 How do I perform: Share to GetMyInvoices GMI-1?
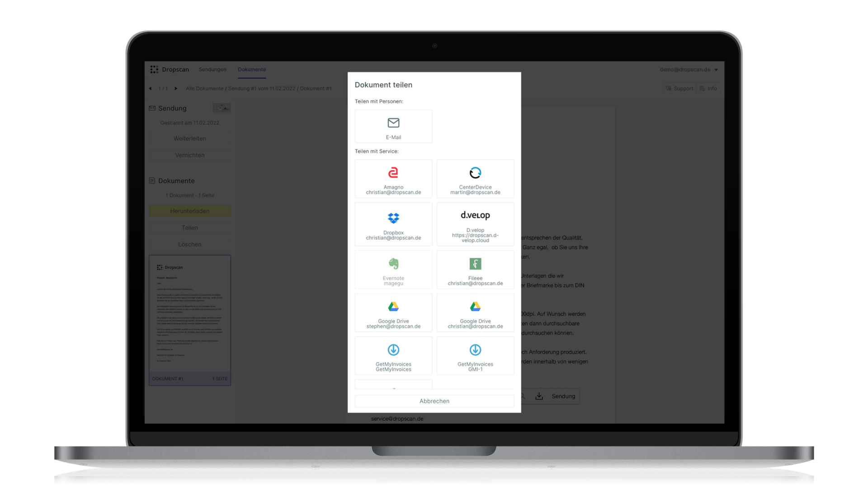pos(475,356)
